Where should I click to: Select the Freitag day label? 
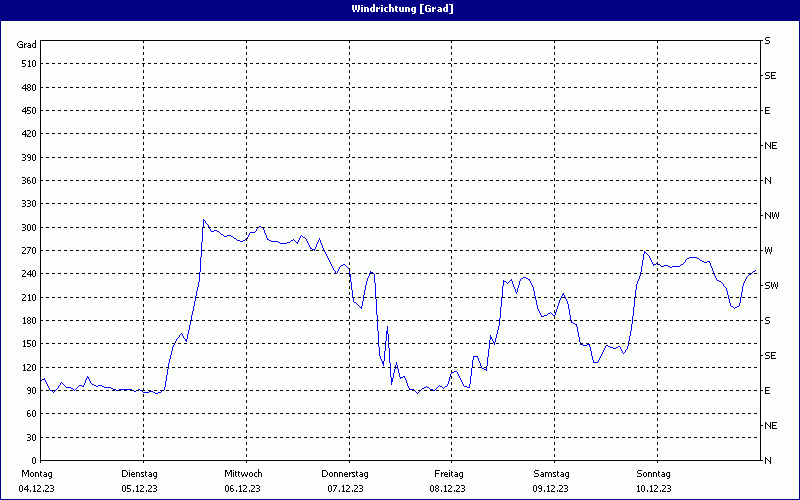(x=448, y=474)
